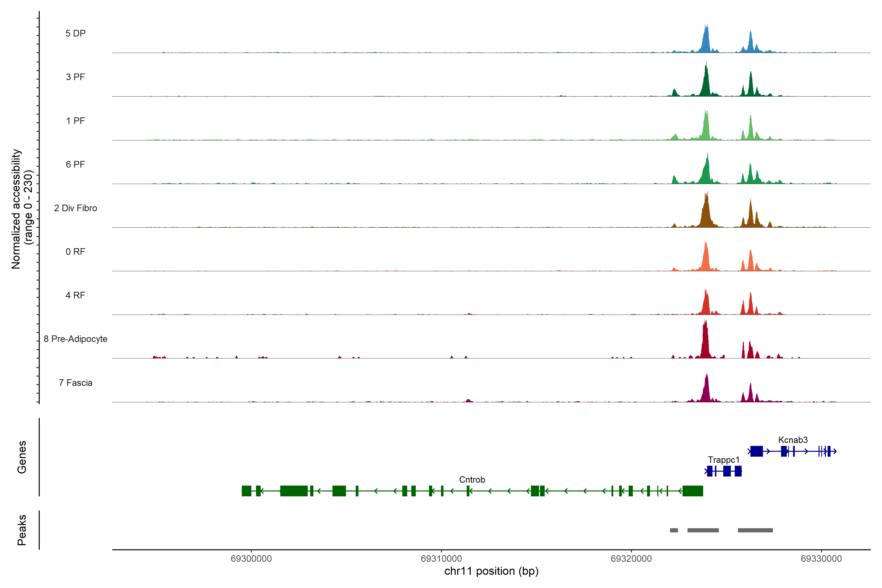The image size is (882, 588).
Task: Click the middle gray peak bar
Action: pyautogui.click(x=703, y=530)
